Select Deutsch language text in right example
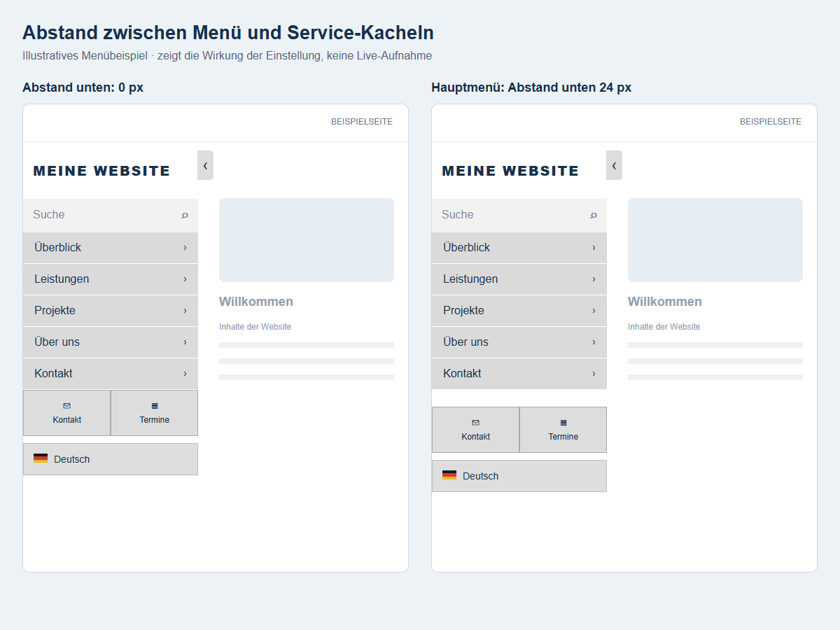Image resolution: width=840 pixels, height=630 pixels. [481, 476]
